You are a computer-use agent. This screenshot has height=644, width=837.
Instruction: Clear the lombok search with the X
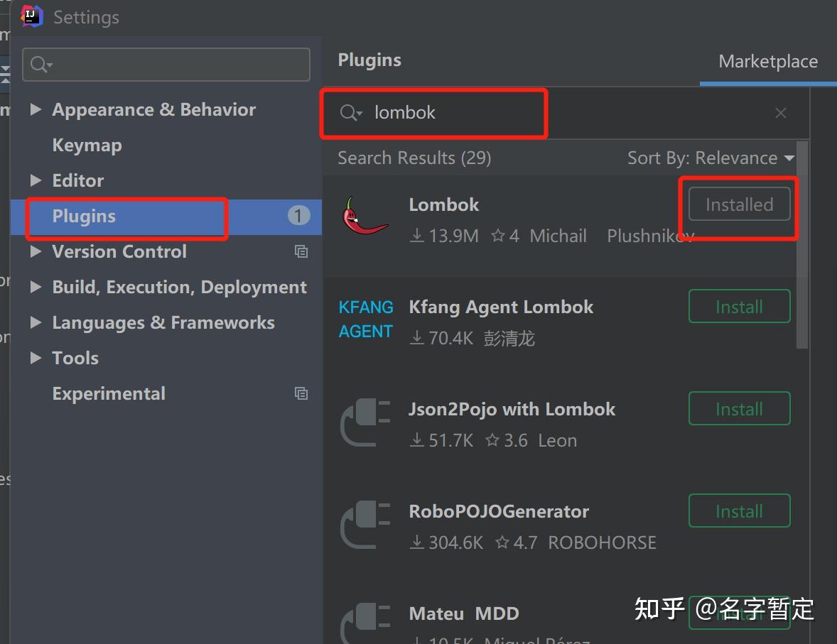tap(781, 112)
